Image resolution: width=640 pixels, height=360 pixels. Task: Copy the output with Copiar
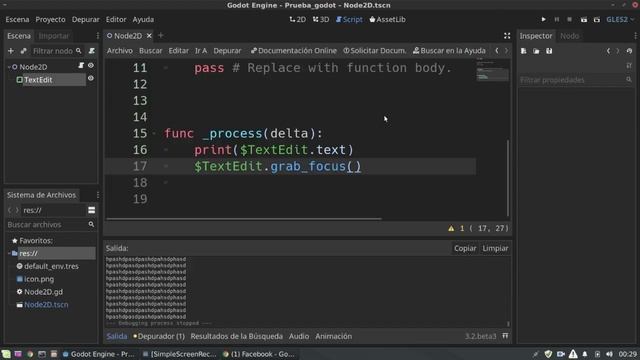coord(465,248)
